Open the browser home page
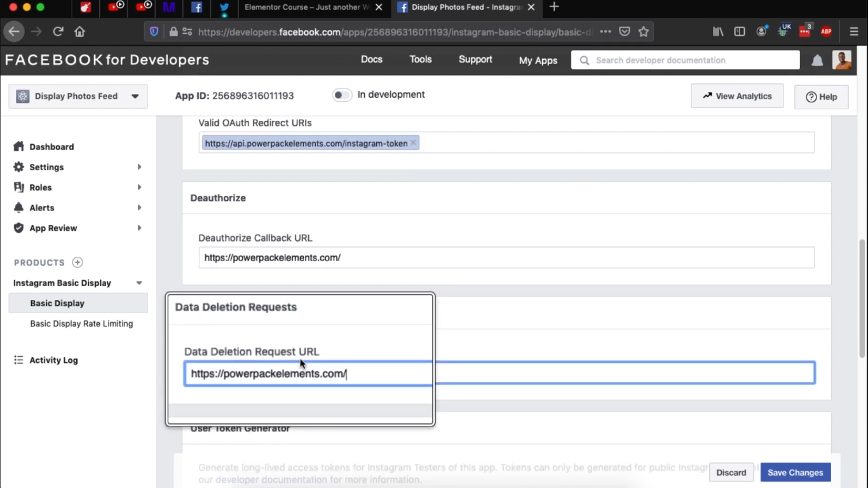 (x=79, y=31)
